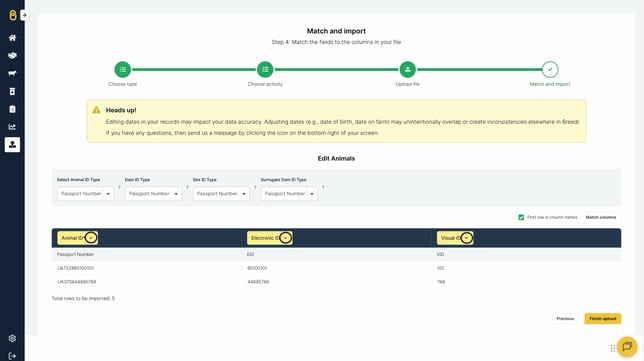Image resolution: width=644 pixels, height=361 pixels.
Task: Open the Surrogate Dam ID Type dropdown
Action: tap(289, 193)
